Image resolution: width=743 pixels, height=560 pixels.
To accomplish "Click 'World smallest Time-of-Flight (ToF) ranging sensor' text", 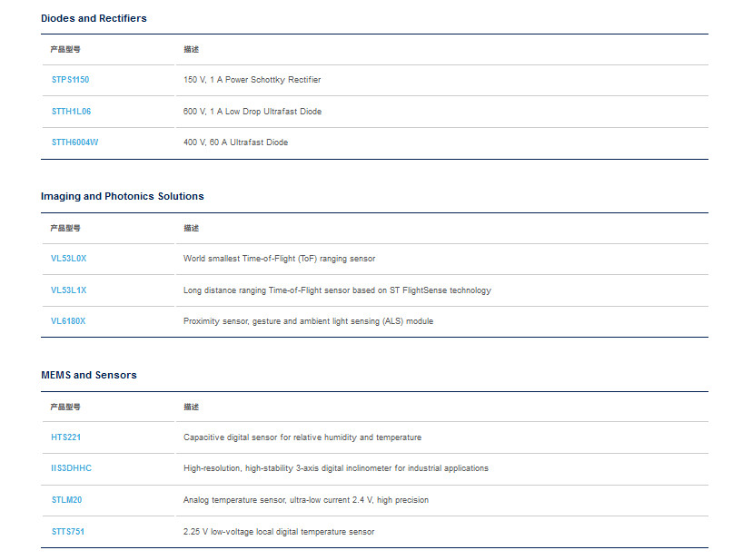I will (279, 259).
